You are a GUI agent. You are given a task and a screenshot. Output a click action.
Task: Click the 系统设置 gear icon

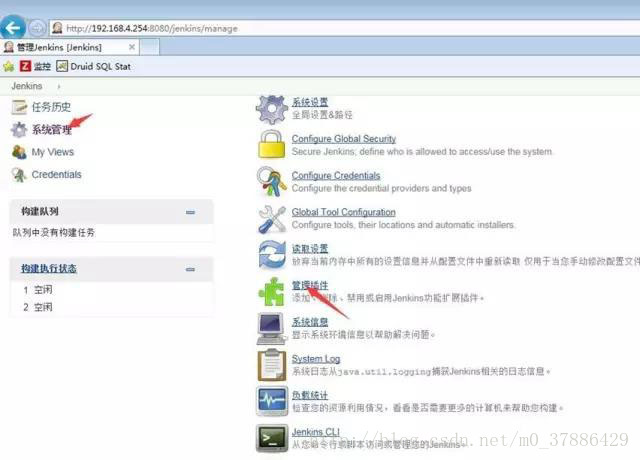point(272,109)
